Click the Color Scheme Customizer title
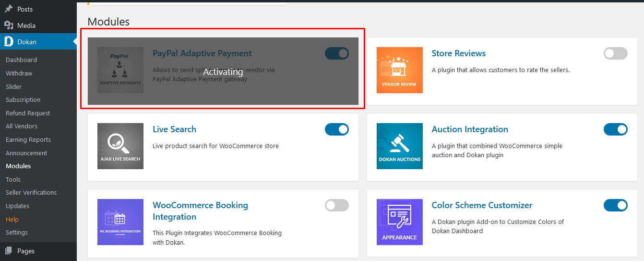Screen dimensions: 644x261 click(x=482, y=205)
